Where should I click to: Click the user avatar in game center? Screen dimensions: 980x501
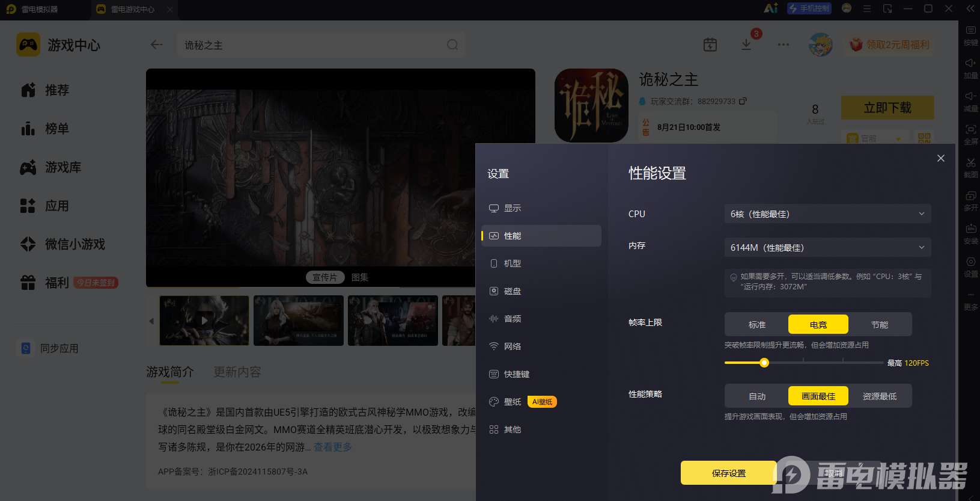[820, 45]
